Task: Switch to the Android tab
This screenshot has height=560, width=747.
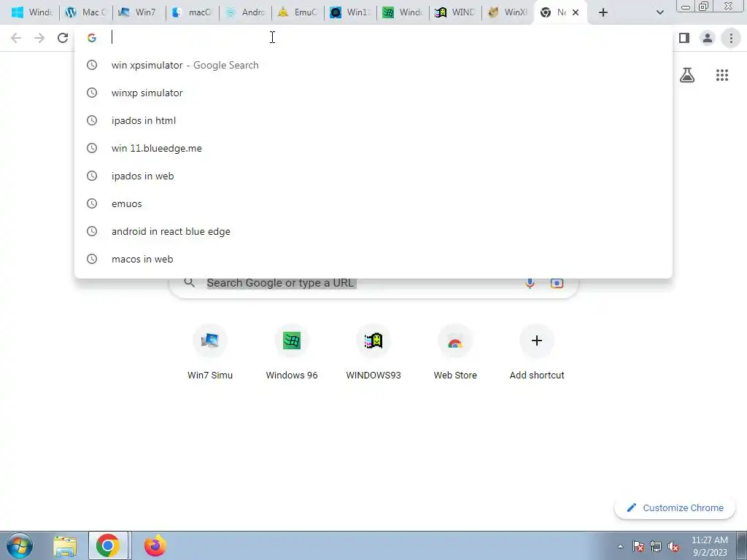Action: click(245, 12)
